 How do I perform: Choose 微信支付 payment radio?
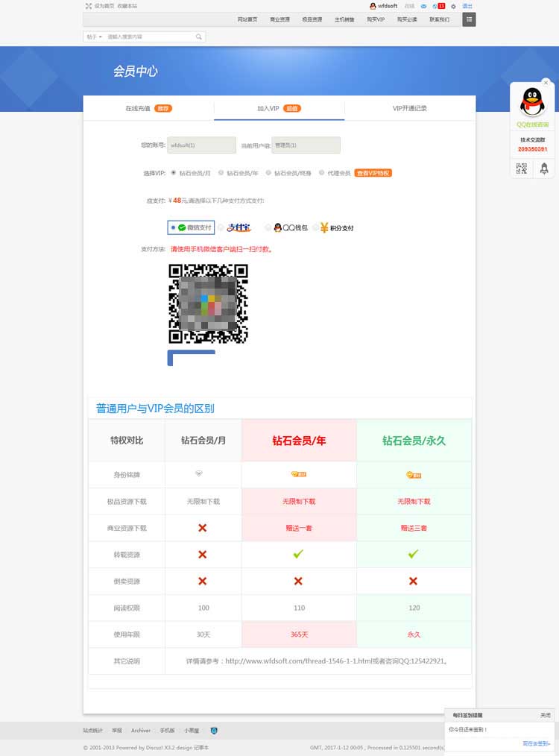point(173,227)
